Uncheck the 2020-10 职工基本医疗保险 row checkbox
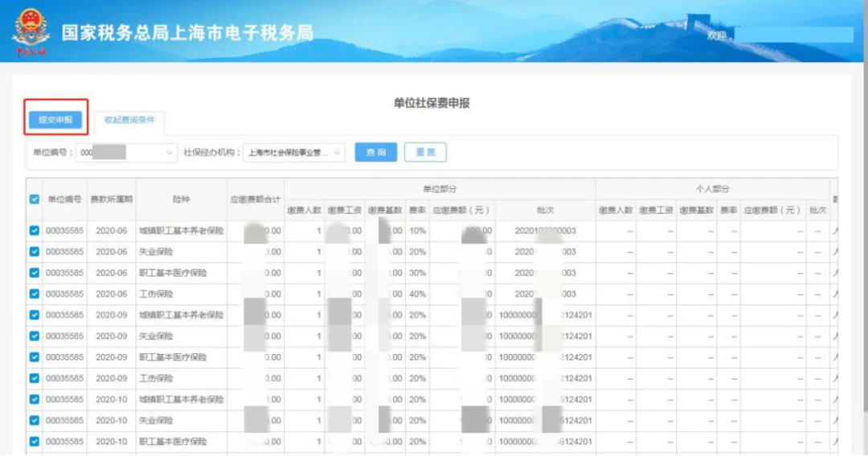868x456 pixels. pyautogui.click(x=35, y=441)
